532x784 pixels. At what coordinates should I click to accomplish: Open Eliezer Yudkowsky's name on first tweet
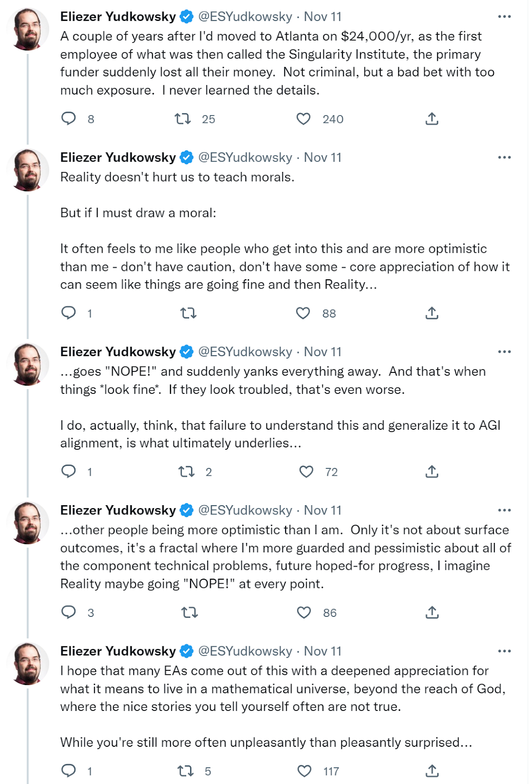(118, 17)
